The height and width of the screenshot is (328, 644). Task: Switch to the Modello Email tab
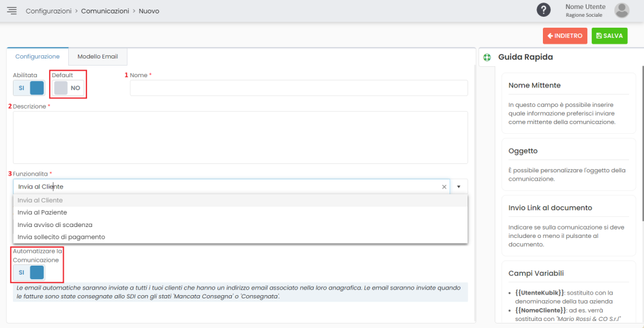[x=97, y=57]
